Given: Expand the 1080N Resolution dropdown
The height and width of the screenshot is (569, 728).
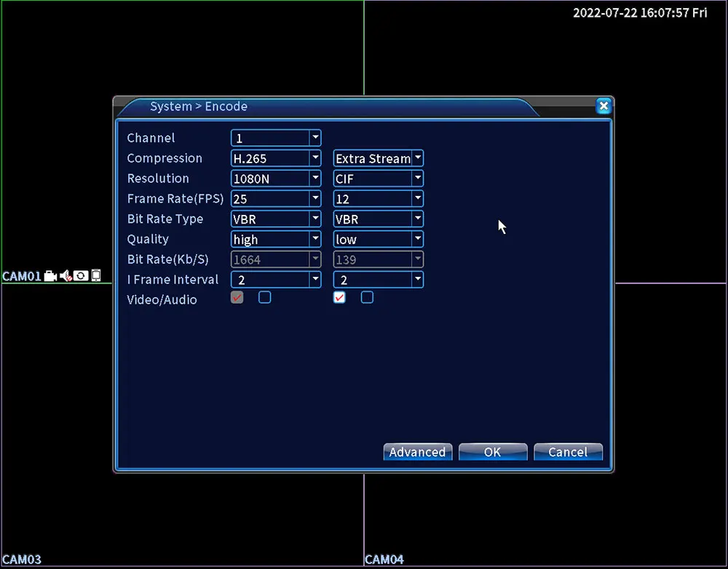Looking at the screenshot, I should (x=276, y=178).
